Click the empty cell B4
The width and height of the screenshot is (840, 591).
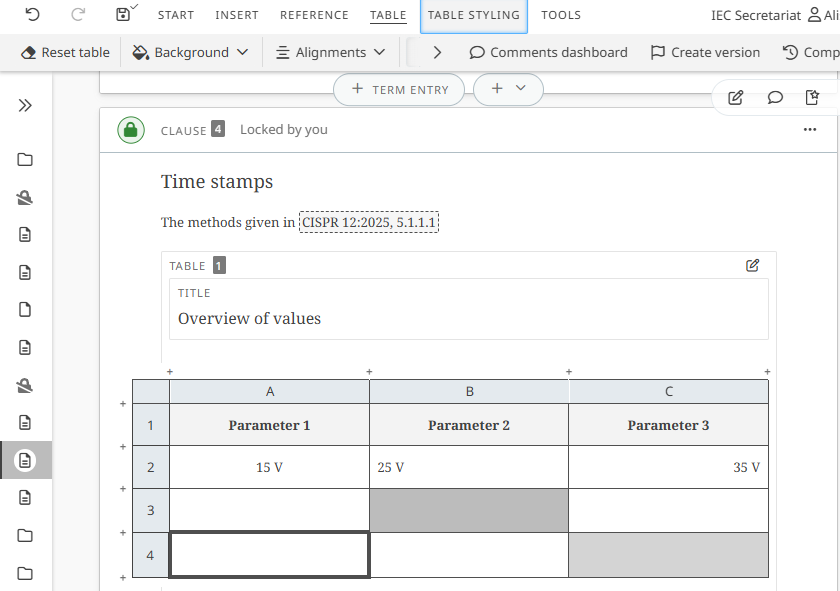click(x=469, y=555)
